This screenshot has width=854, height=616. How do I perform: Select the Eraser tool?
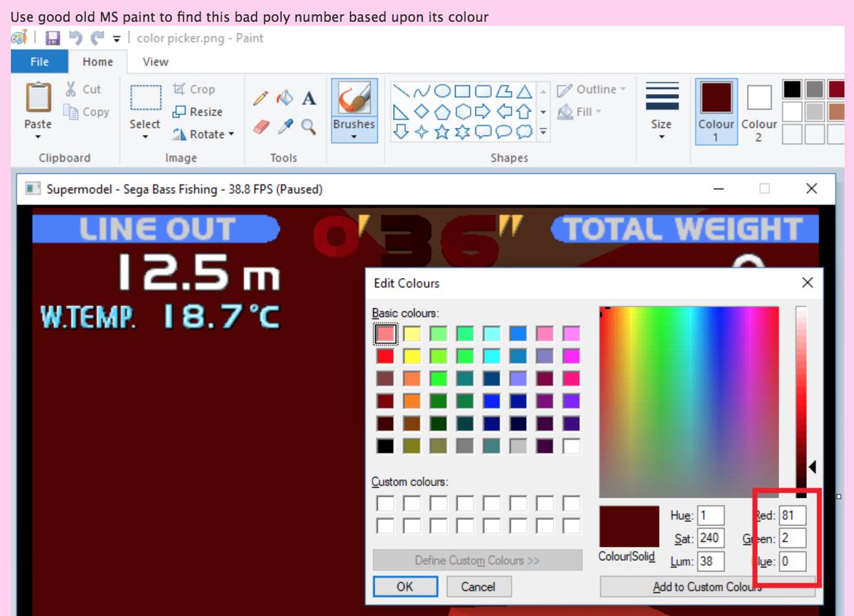261,127
